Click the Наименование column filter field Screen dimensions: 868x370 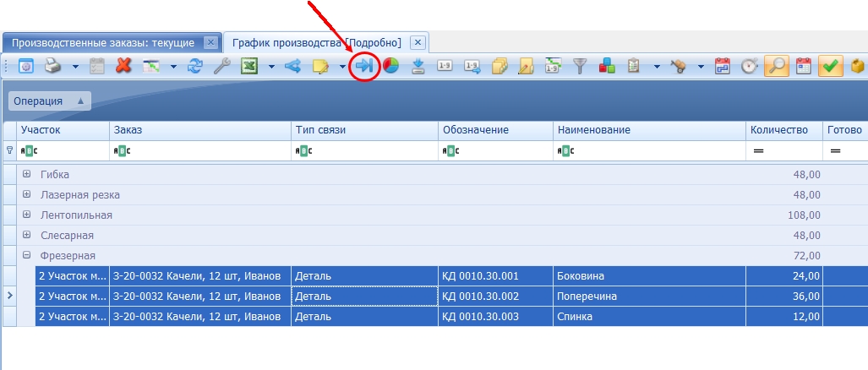[x=649, y=150]
